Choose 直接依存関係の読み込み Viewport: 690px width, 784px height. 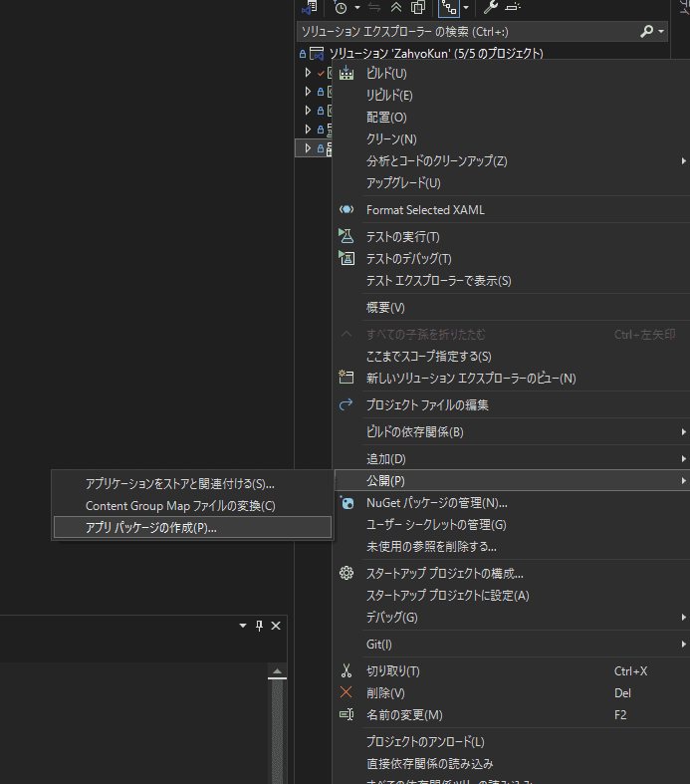pos(512,764)
